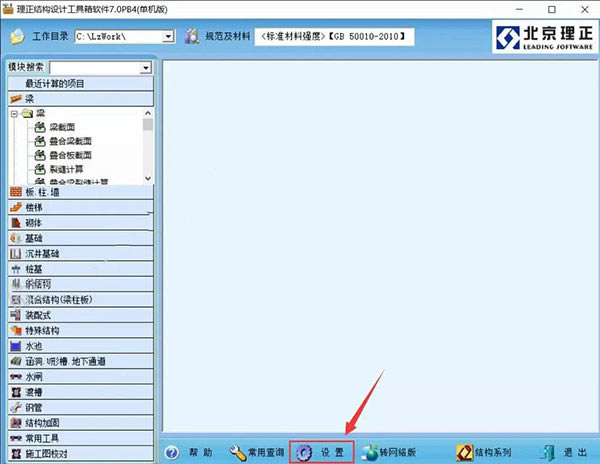This screenshot has height=464, width=600.
Task: Open the 工作目录 path dropdown
Action: pos(167,37)
